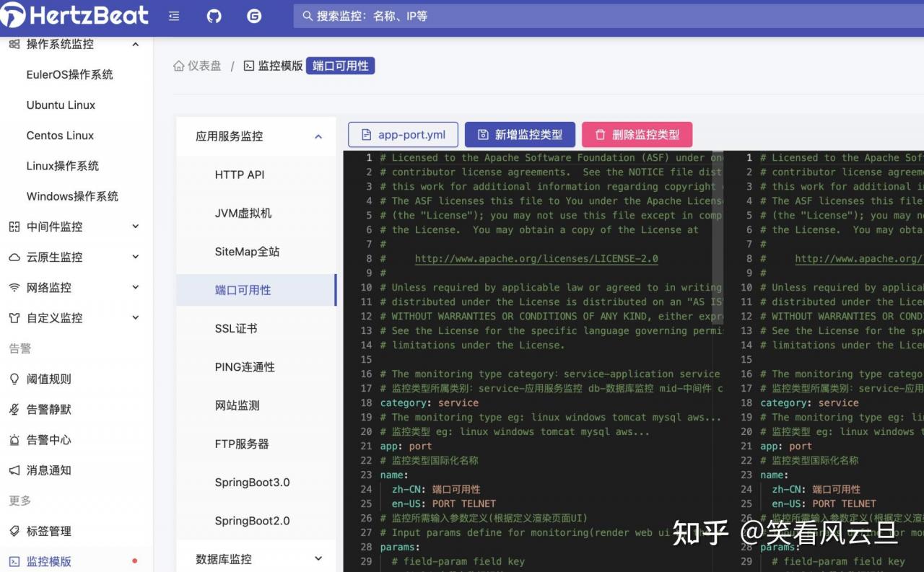Click 'category: service' line in left editor
Screen dimensions: 924x572
(x=430, y=402)
